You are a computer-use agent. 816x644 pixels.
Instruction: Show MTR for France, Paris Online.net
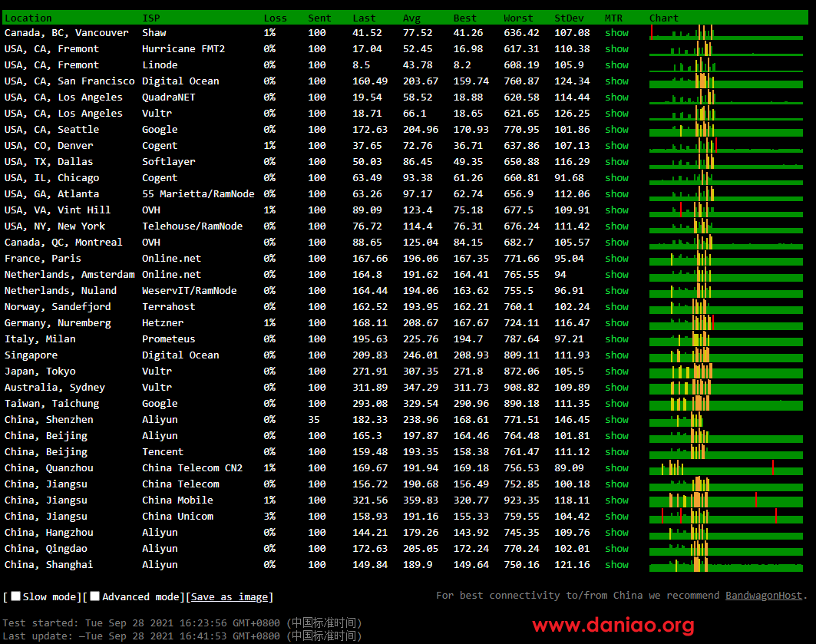(616, 259)
